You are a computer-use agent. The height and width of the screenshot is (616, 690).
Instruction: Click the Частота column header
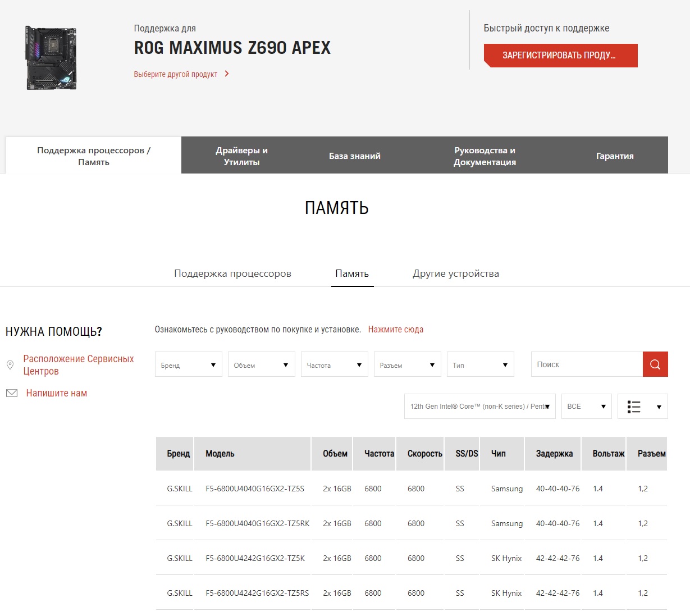(374, 454)
